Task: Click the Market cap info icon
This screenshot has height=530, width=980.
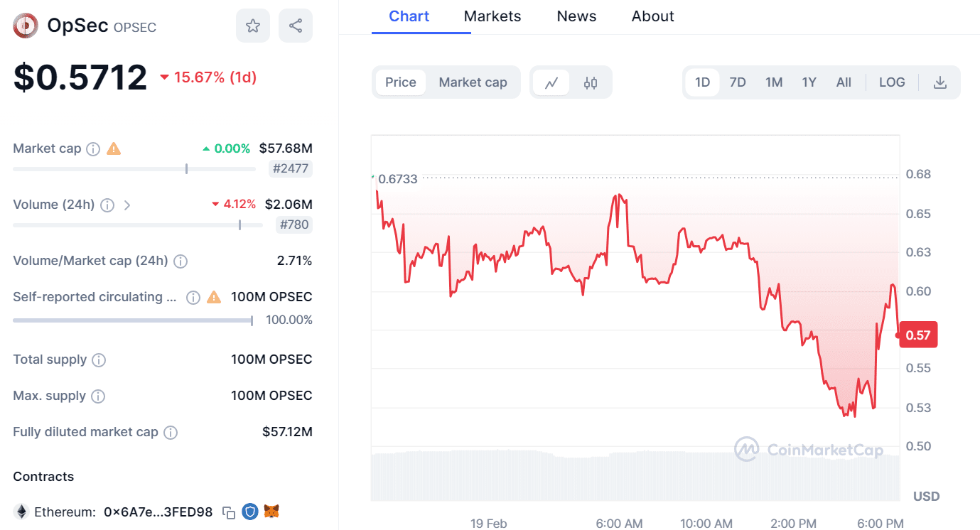Action: tap(93, 149)
